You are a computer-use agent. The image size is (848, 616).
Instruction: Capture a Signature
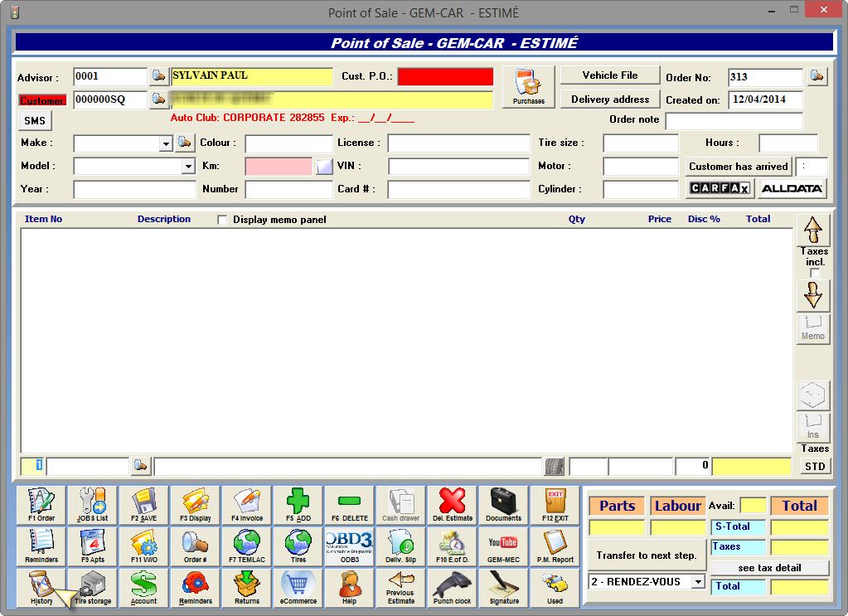point(503,588)
